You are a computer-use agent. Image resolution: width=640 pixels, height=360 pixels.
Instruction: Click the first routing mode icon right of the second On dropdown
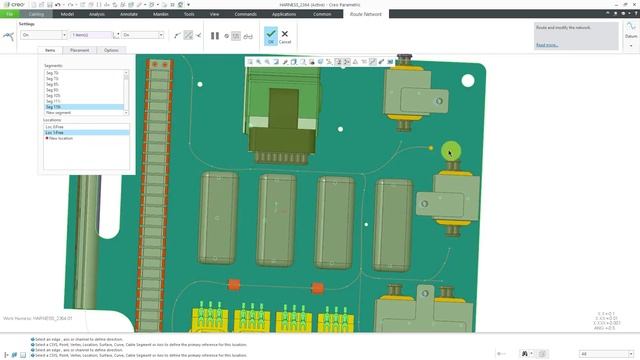[x=177, y=36]
